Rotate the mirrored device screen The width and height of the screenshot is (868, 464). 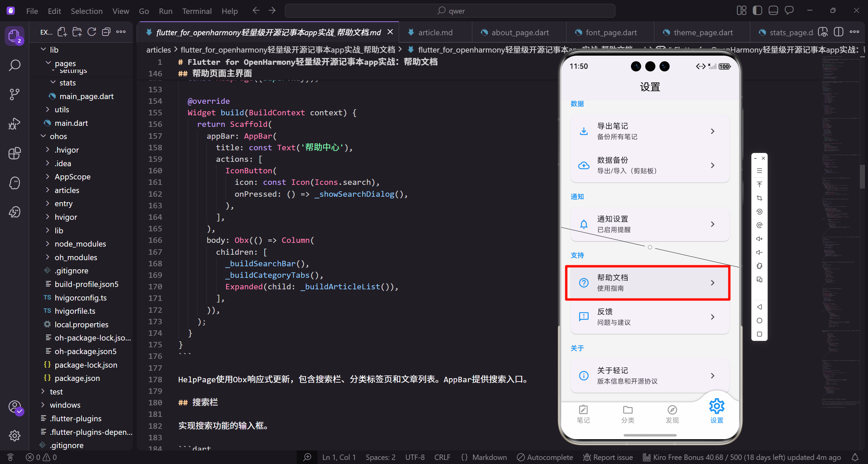click(759, 266)
